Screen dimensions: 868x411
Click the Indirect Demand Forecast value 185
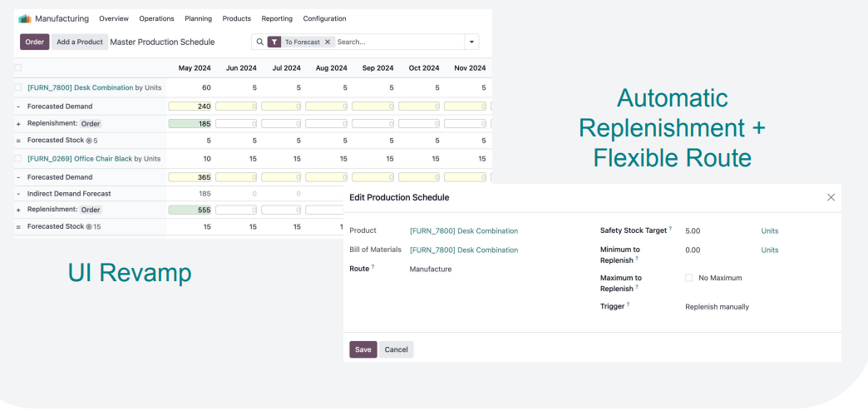point(205,194)
